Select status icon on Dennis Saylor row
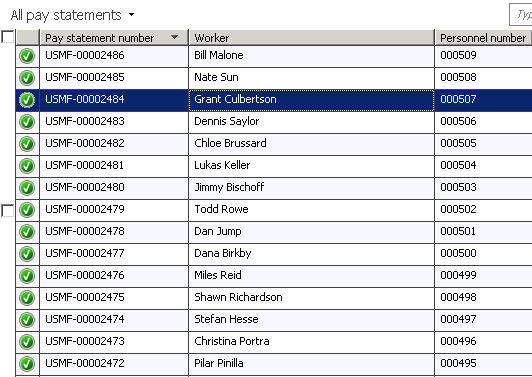This screenshot has width=532, height=377. point(27,122)
